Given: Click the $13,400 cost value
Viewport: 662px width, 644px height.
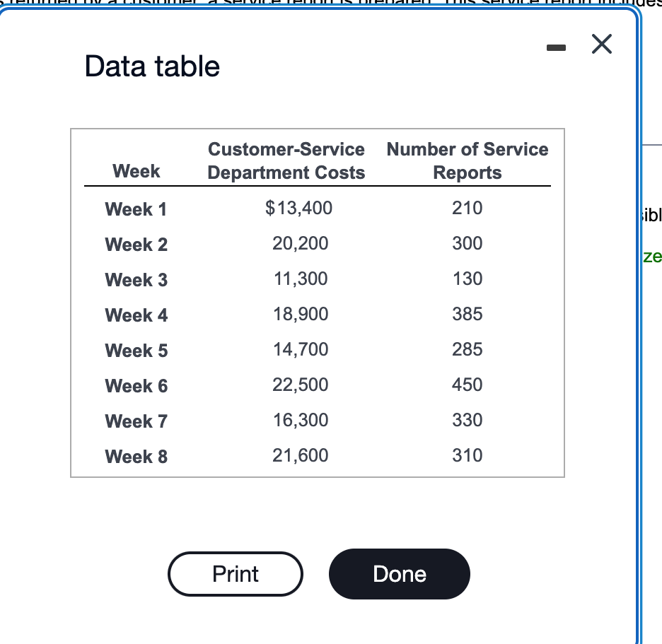Looking at the screenshot, I should [x=300, y=208].
